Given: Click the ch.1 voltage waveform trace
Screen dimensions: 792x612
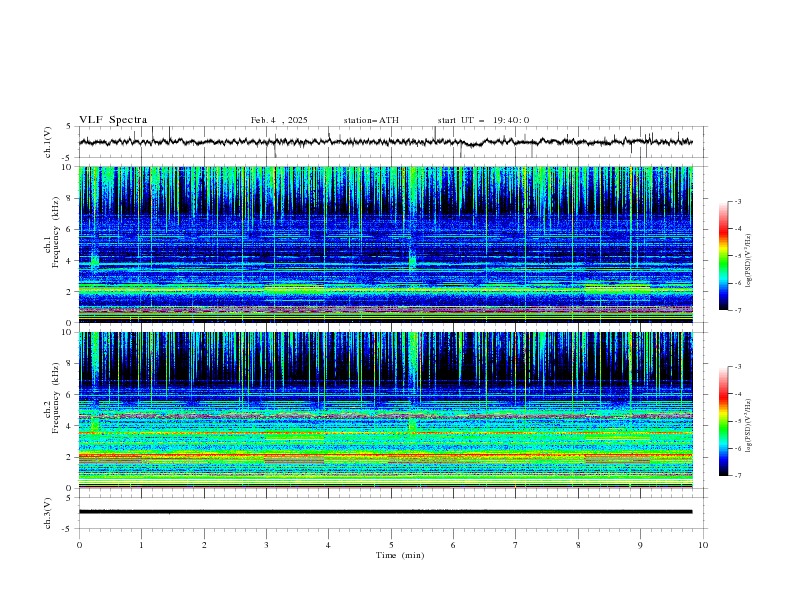Looking at the screenshot, I should tap(386, 142).
